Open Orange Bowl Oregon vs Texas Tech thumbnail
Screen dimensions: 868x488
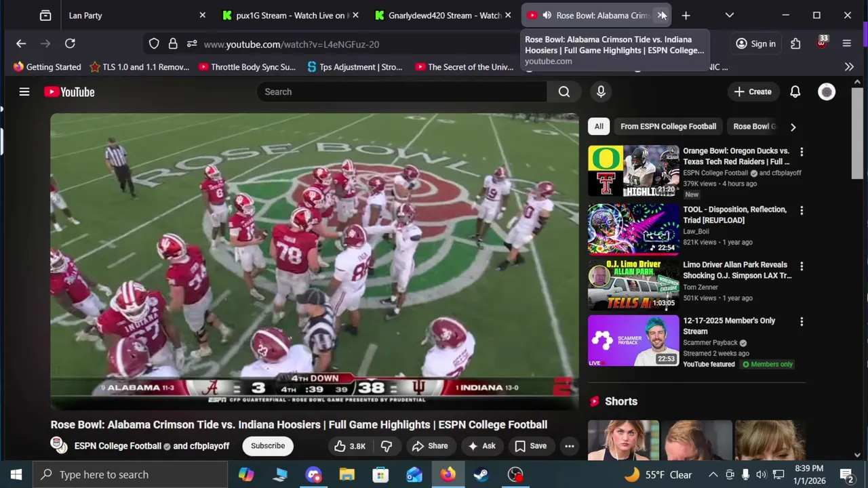[x=633, y=171]
